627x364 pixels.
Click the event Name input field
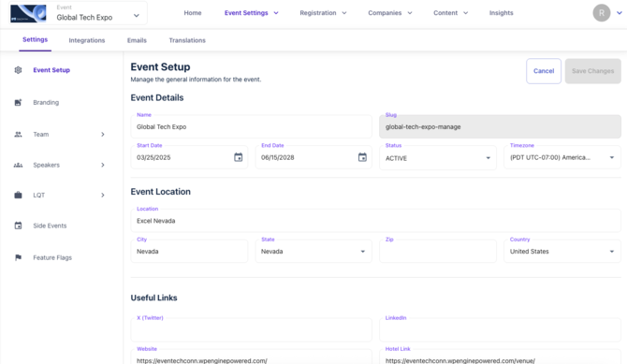(x=251, y=127)
